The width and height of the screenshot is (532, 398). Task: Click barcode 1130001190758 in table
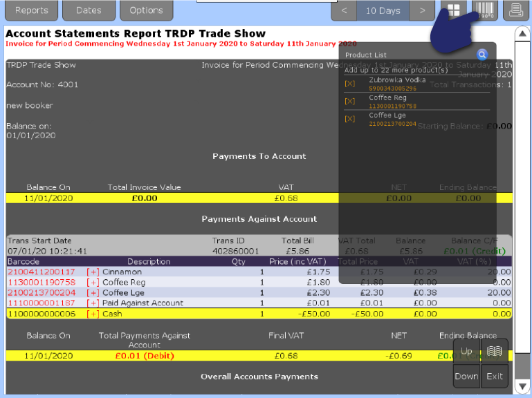click(x=42, y=283)
